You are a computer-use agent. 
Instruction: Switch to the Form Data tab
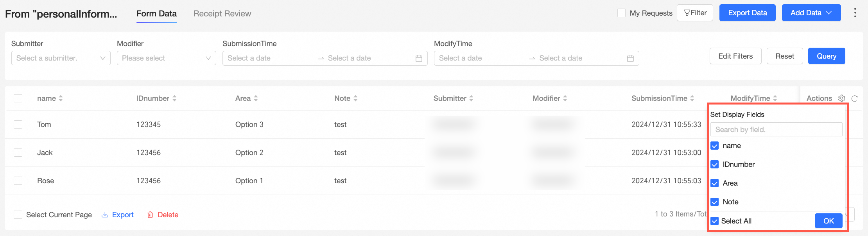point(156,14)
